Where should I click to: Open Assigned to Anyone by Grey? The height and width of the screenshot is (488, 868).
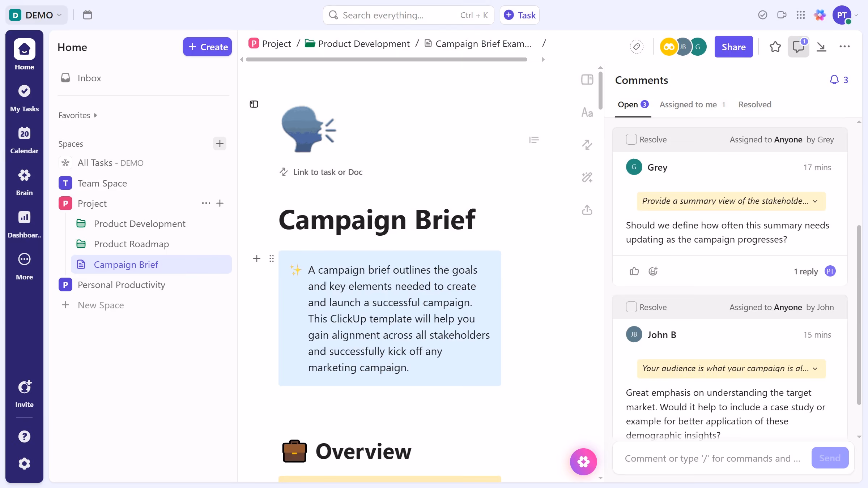[x=782, y=140]
